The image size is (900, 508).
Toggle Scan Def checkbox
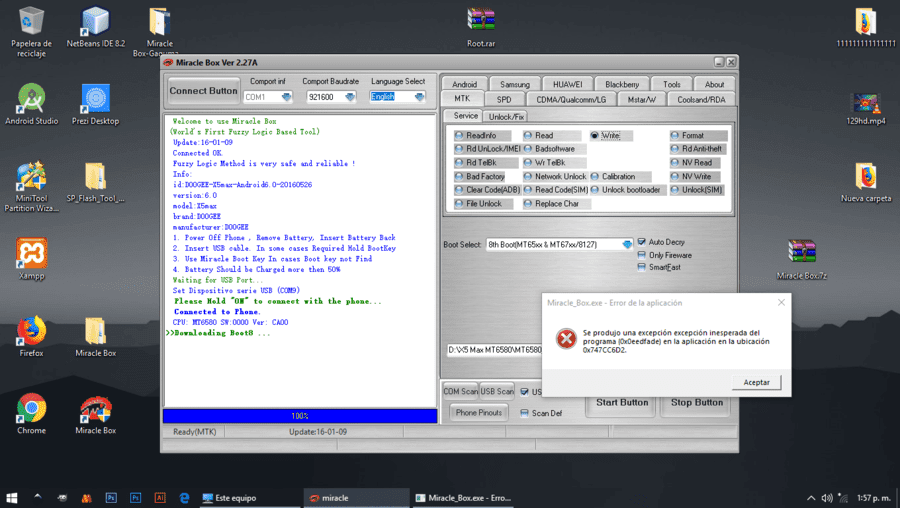pos(524,413)
